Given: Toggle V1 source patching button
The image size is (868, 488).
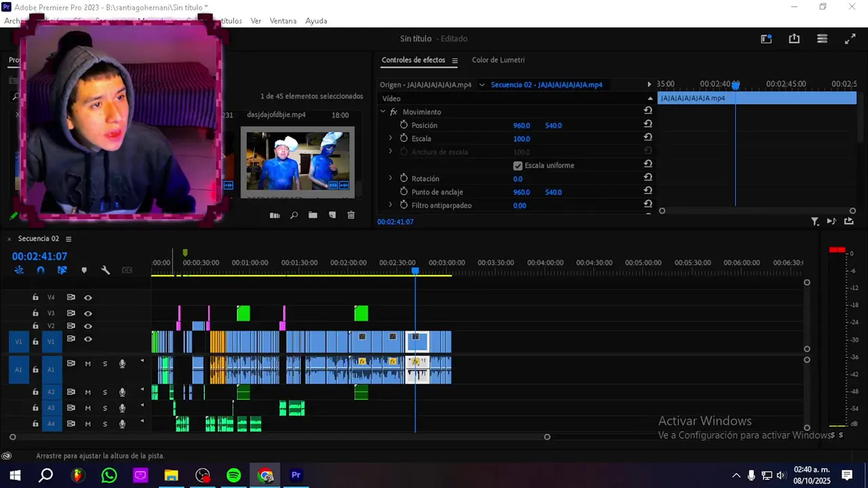Looking at the screenshot, I should [x=18, y=342].
